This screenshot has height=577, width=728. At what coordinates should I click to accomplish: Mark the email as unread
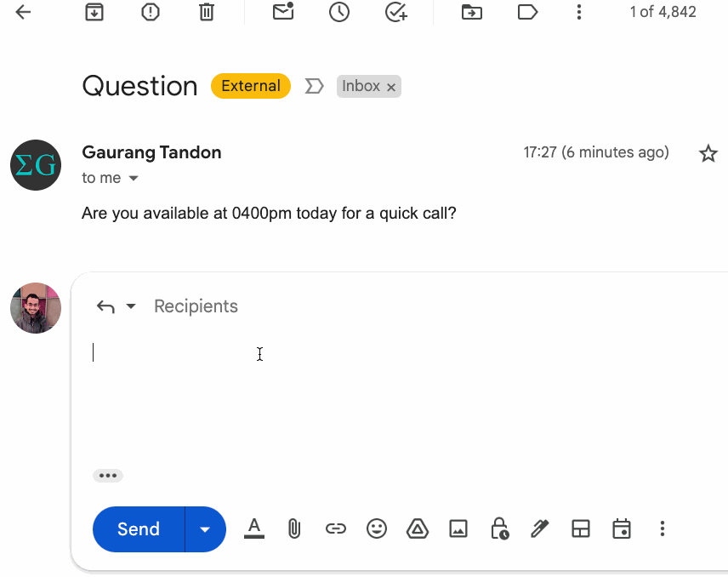point(283,11)
